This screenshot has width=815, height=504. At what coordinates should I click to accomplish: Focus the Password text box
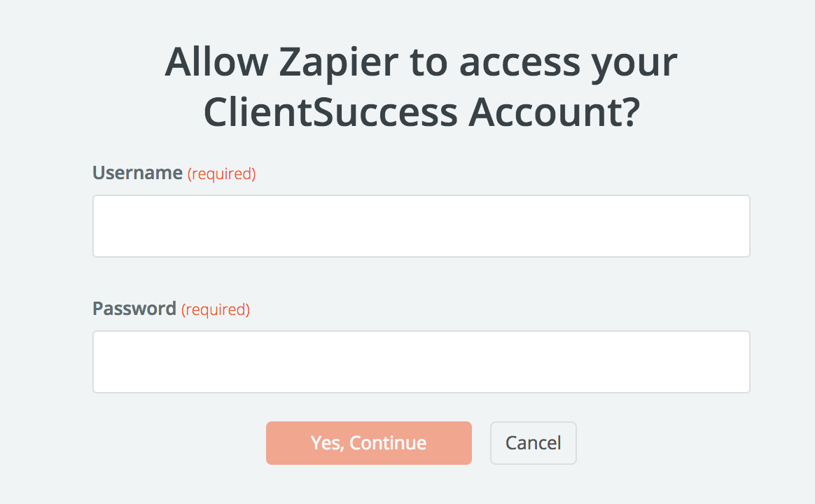[x=421, y=362]
